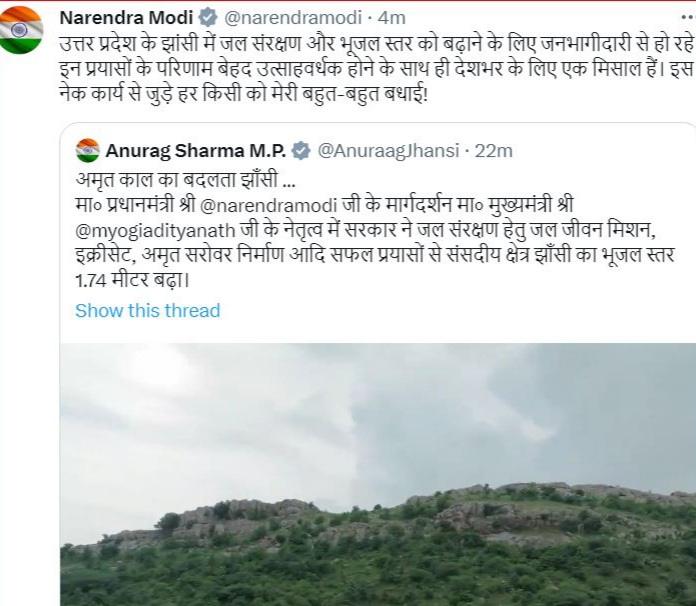696x606 pixels.
Task: Open the Narendra Modi display name link
Action: [126, 18]
